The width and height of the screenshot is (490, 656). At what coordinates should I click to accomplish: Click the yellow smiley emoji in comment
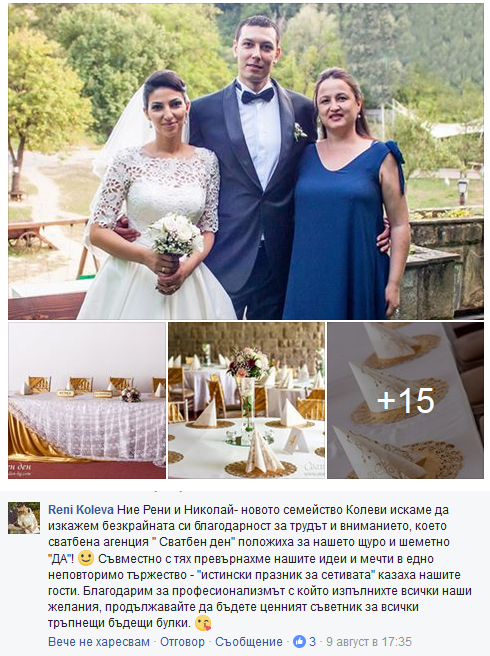pos(86,558)
